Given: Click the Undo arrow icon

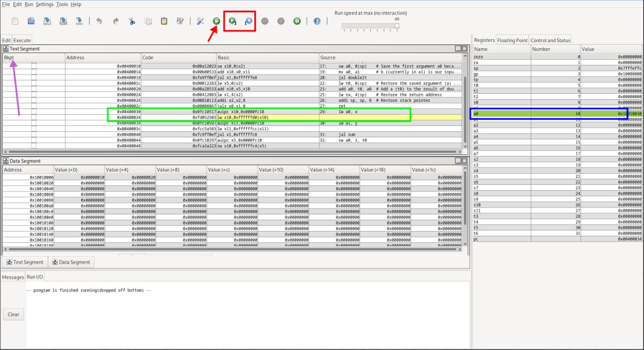Looking at the screenshot, I should 99,21.
